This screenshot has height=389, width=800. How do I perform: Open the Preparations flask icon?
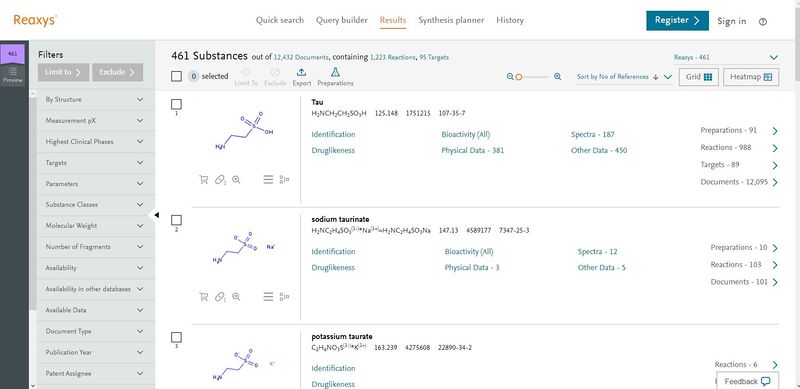pyautogui.click(x=335, y=72)
